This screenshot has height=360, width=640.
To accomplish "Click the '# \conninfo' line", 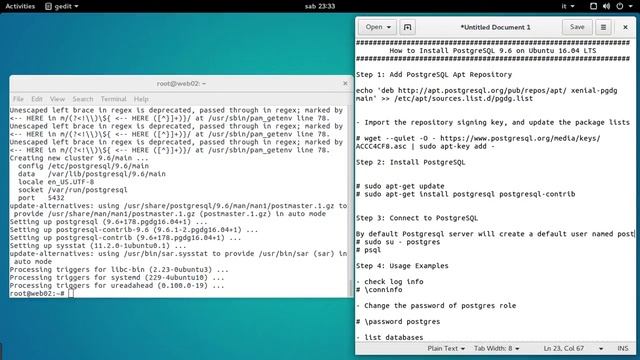I will click(379, 290).
